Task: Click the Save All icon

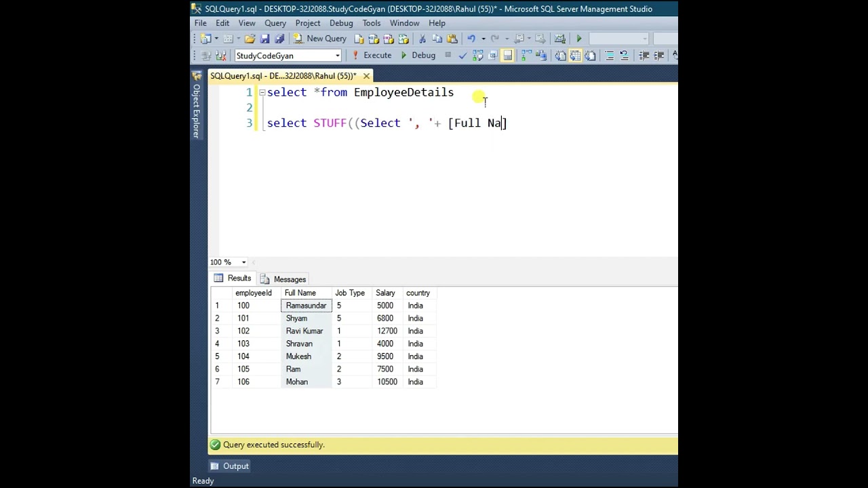Action: (x=279, y=39)
